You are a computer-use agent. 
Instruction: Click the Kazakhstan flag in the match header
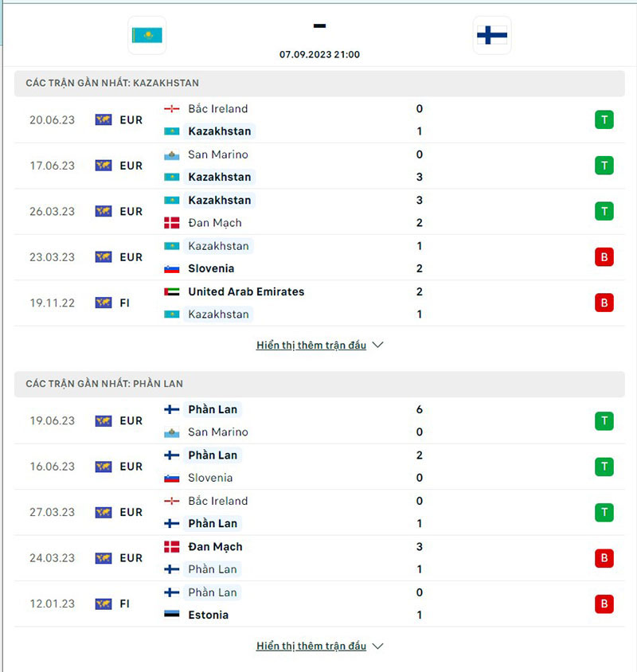click(147, 36)
